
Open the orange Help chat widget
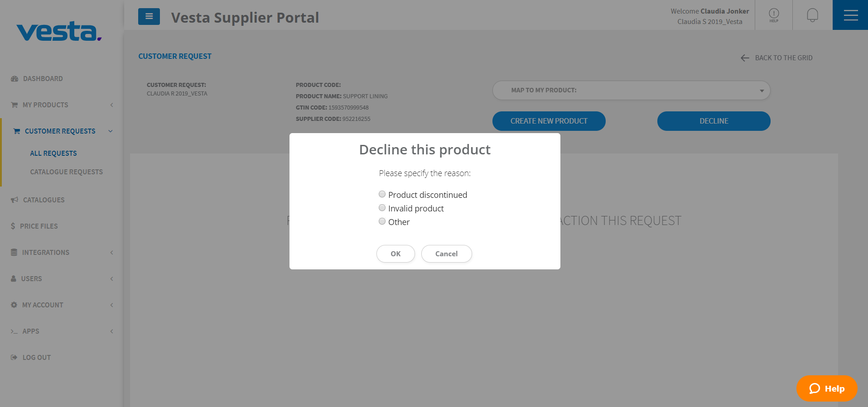click(827, 388)
